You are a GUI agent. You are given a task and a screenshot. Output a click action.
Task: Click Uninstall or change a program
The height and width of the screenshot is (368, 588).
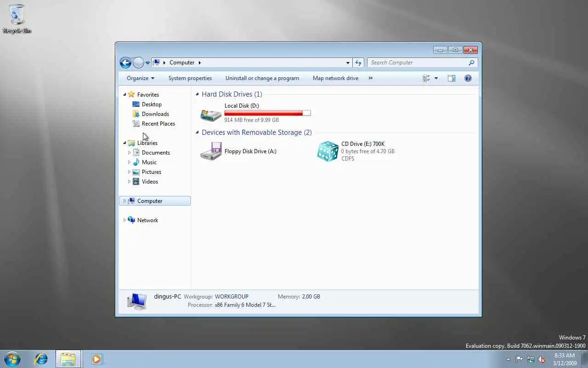point(262,78)
